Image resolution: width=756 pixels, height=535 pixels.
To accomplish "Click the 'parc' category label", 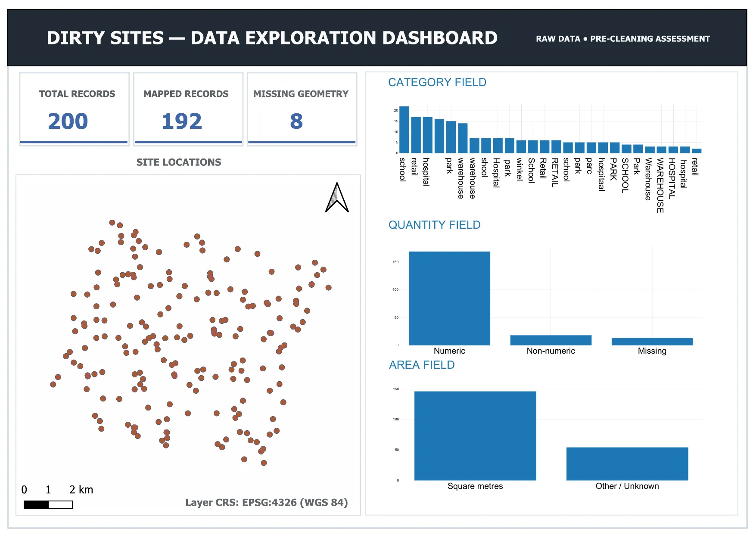I will [x=590, y=166].
